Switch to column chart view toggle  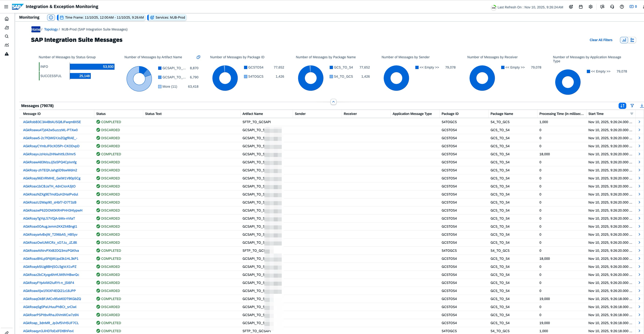pos(624,40)
